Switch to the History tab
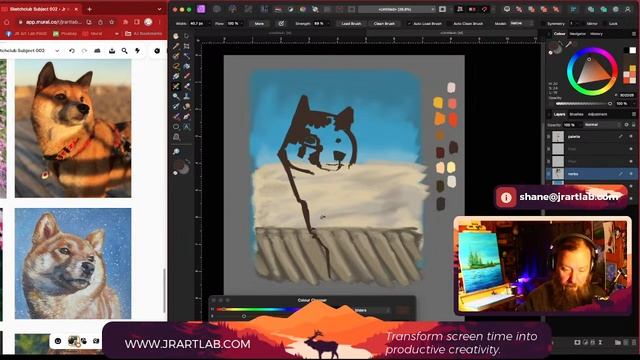The width and height of the screenshot is (640, 360). click(x=596, y=34)
